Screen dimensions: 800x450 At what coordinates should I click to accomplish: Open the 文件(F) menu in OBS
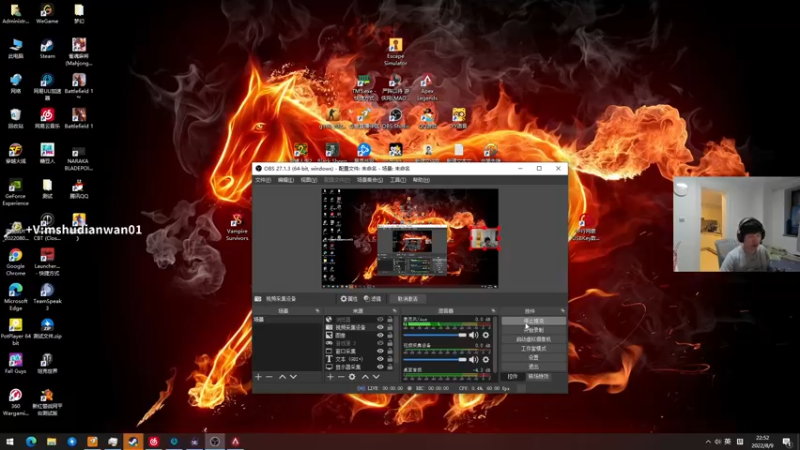263,180
